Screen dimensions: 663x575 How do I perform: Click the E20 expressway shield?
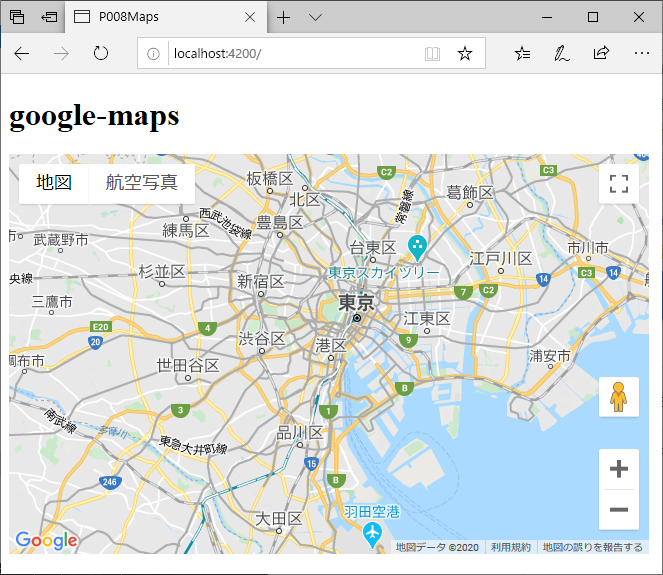pos(101,327)
